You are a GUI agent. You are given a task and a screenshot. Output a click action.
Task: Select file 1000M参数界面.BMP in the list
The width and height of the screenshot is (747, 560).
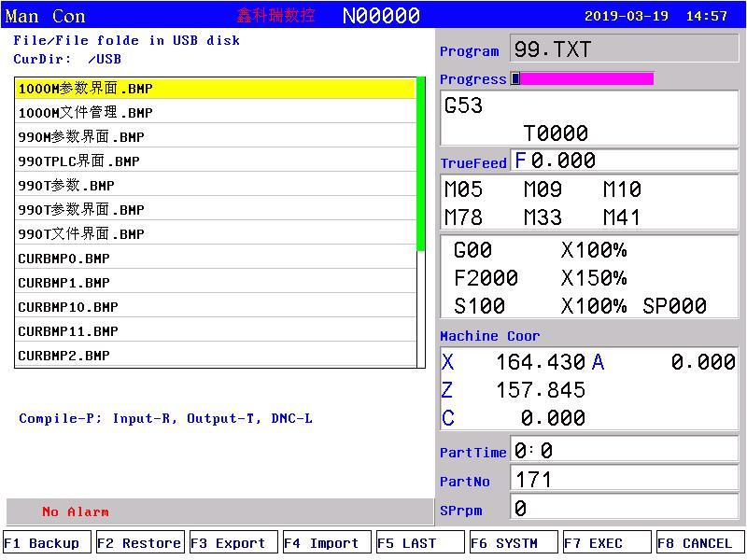coord(216,89)
